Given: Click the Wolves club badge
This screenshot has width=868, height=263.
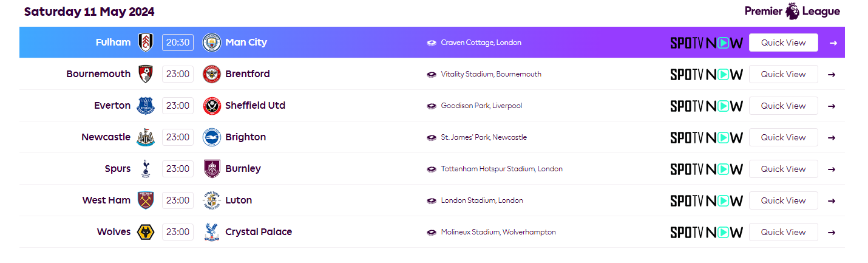Looking at the screenshot, I should tap(146, 232).
